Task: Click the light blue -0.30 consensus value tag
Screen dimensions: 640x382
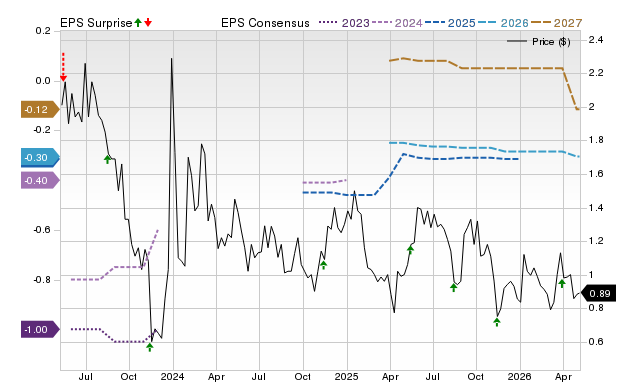Action: click(x=40, y=158)
